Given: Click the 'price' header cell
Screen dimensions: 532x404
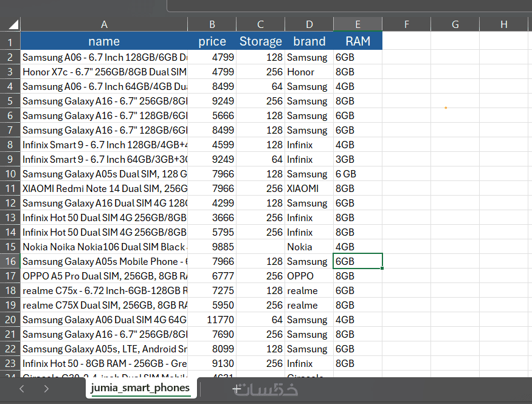Looking at the screenshot, I should click(212, 41).
